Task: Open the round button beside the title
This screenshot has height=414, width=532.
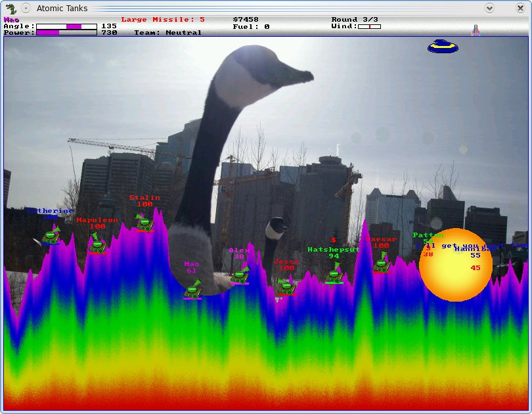Action: coord(26,9)
